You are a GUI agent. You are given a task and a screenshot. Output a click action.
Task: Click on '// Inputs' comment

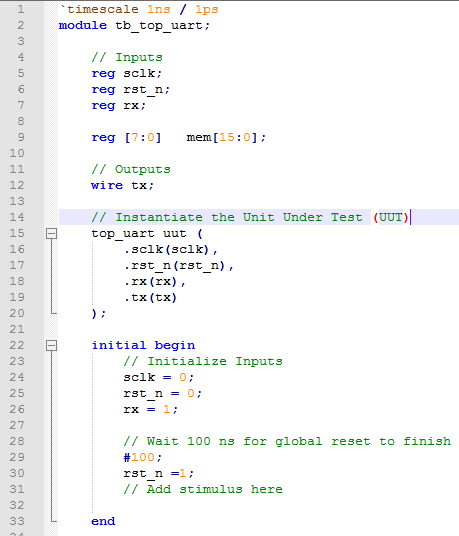click(127, 57)
